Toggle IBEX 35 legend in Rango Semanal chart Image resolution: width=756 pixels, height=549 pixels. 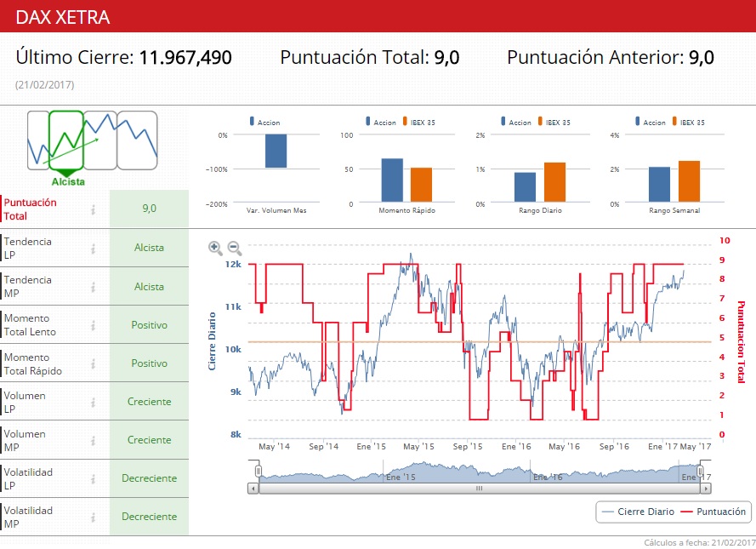(x=689, y=122)
